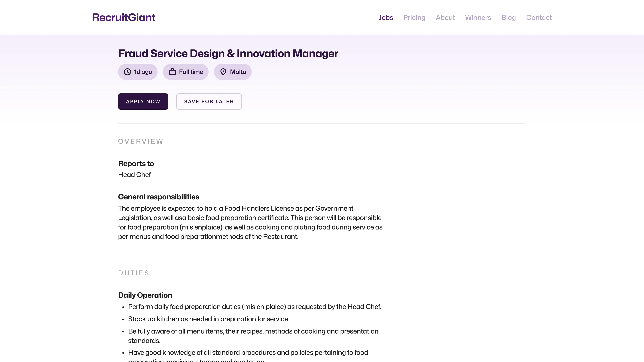Click the Duties section heading
644x362 pixels.
[x=134, y=273]
